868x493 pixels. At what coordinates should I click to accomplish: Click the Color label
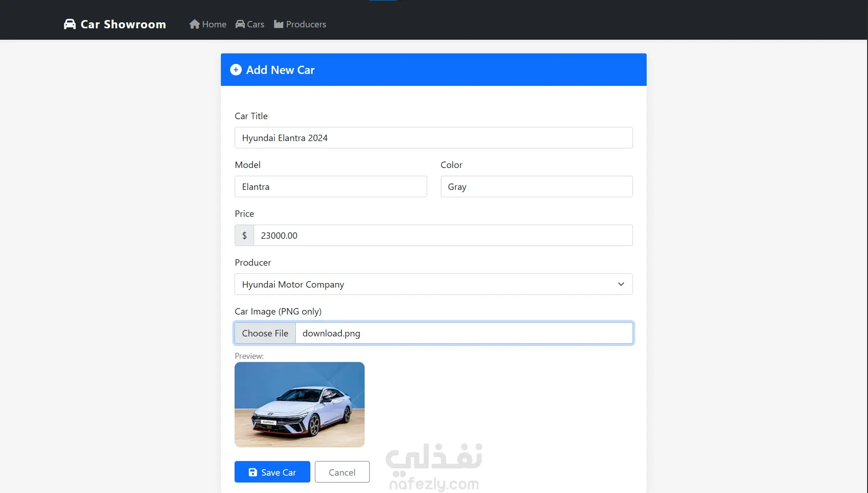click(x=451, y=165)
